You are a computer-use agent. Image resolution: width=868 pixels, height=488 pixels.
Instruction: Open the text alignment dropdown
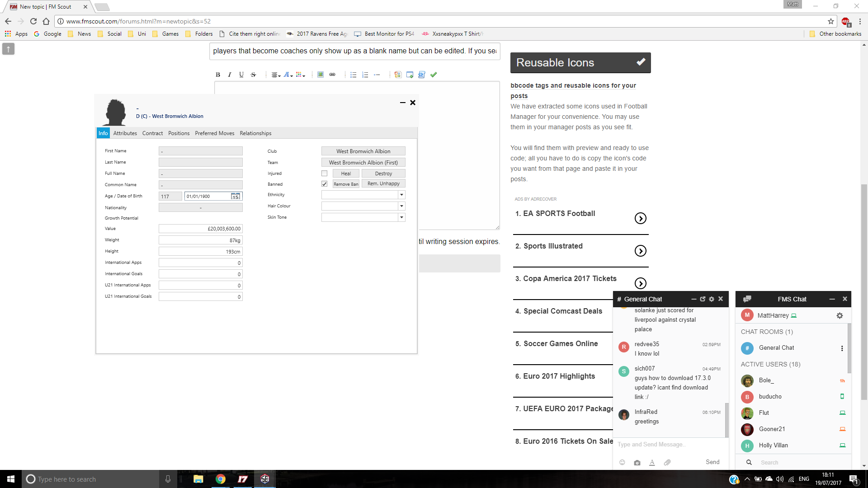(x=276, y=75)
